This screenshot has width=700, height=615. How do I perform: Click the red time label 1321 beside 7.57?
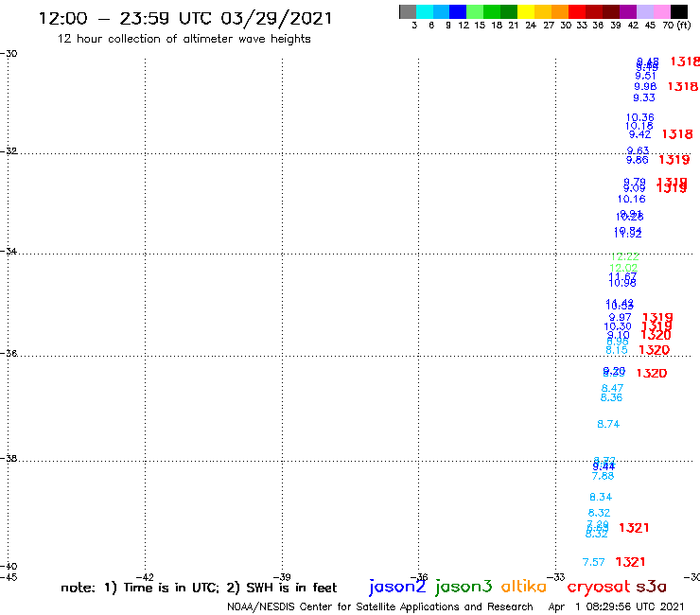[630, 561]
